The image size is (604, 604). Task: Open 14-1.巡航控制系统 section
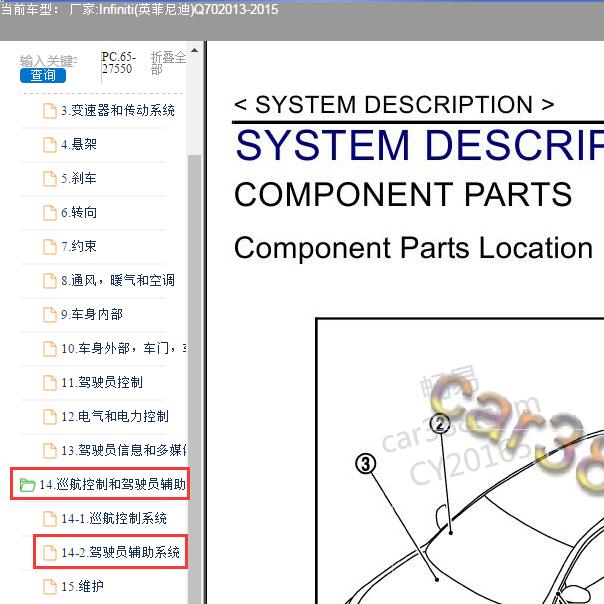(x=114, y=518)
